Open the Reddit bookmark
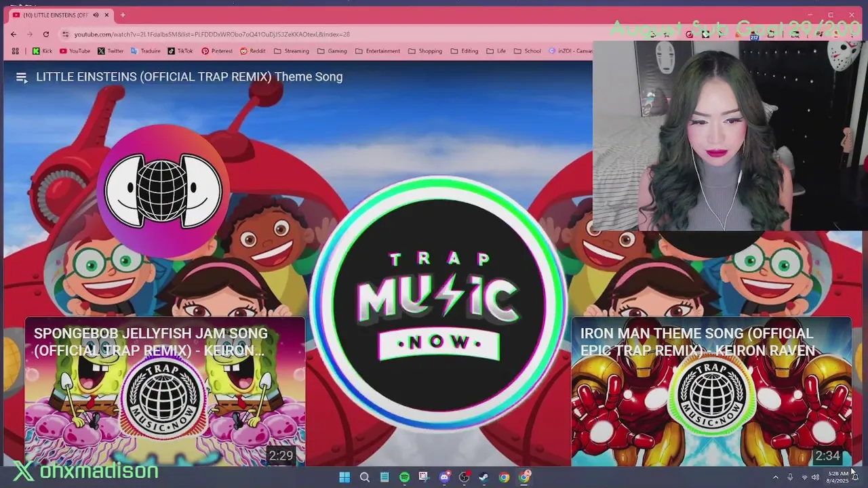Image resolution: width=868 pixels, height=488 pixels. 253,51
